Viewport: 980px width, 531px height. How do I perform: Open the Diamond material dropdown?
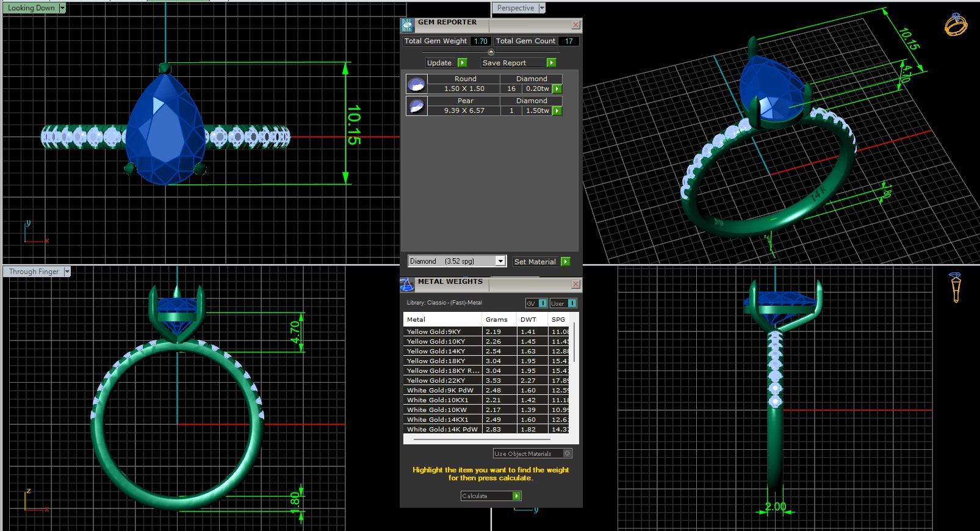500,261
